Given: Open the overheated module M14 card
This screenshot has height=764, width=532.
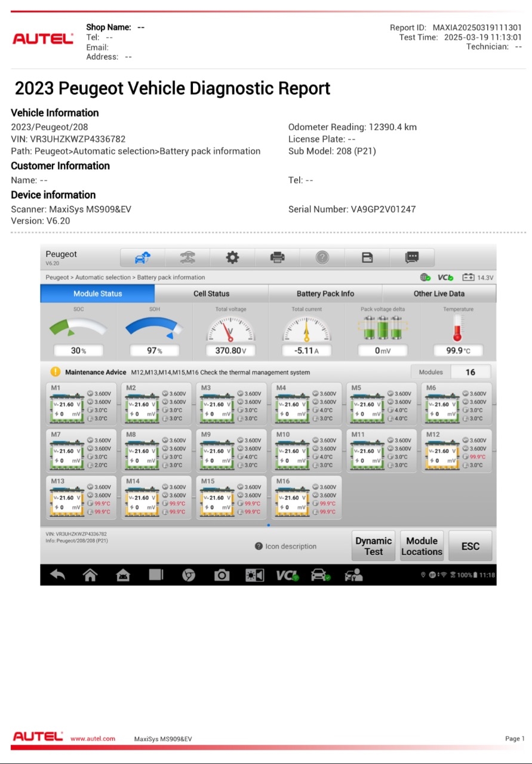Looking at the screenshot, I should [156, 497].
